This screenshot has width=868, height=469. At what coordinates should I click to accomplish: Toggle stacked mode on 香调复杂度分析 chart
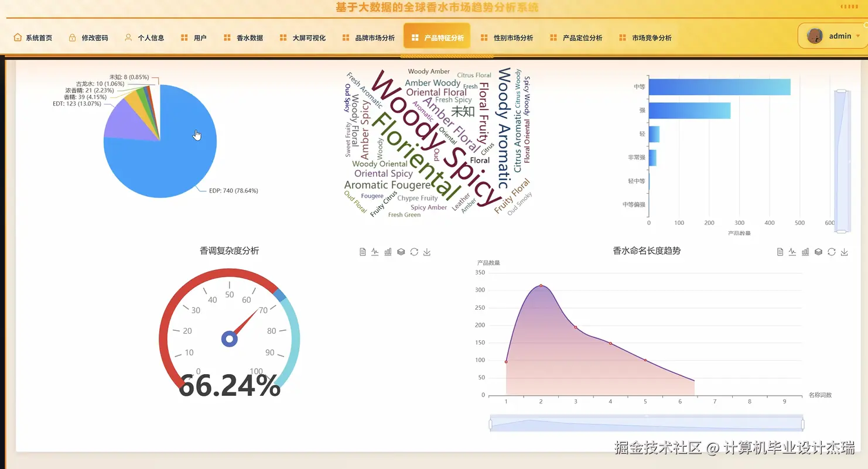point(401,251)
